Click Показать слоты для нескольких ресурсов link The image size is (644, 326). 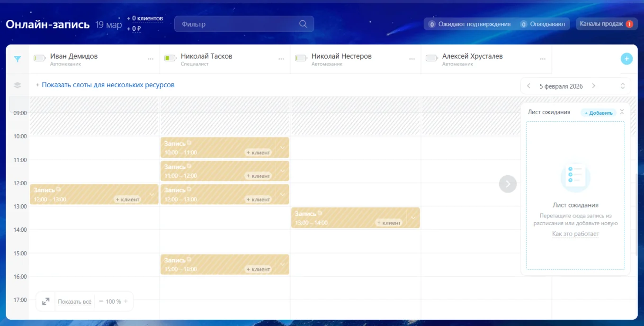pos(105,85)
